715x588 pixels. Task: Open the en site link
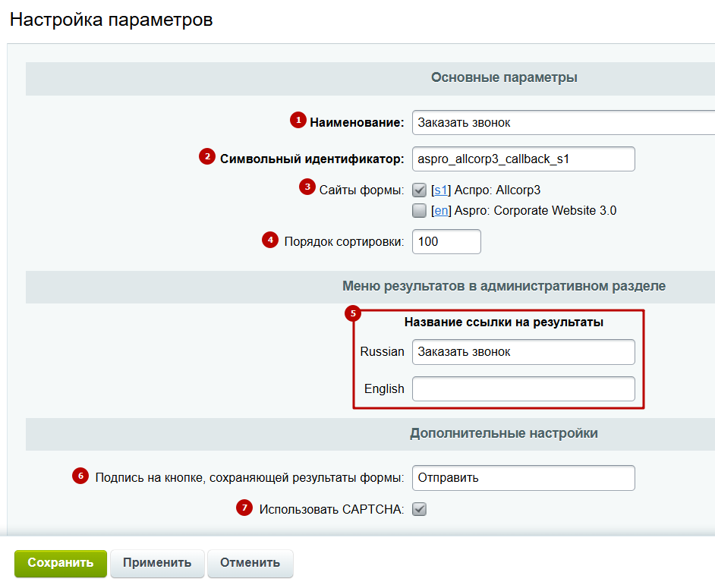tap(441, 211)
